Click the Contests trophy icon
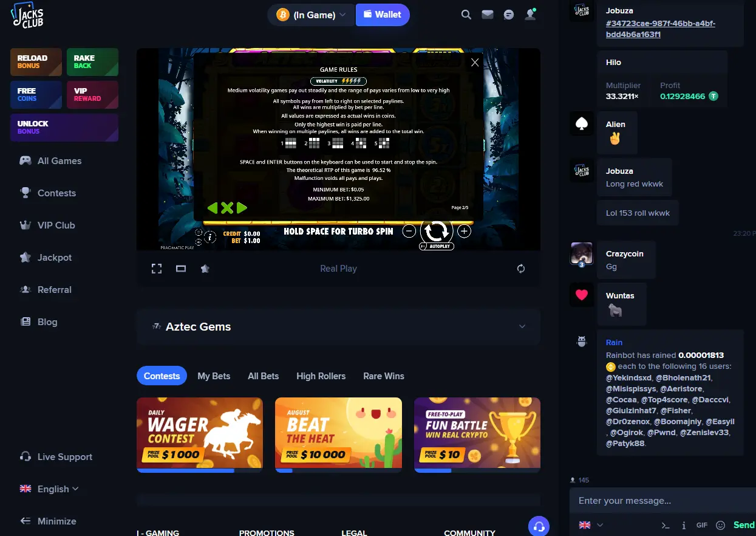The image size is (756, 536). coord(26,193)
